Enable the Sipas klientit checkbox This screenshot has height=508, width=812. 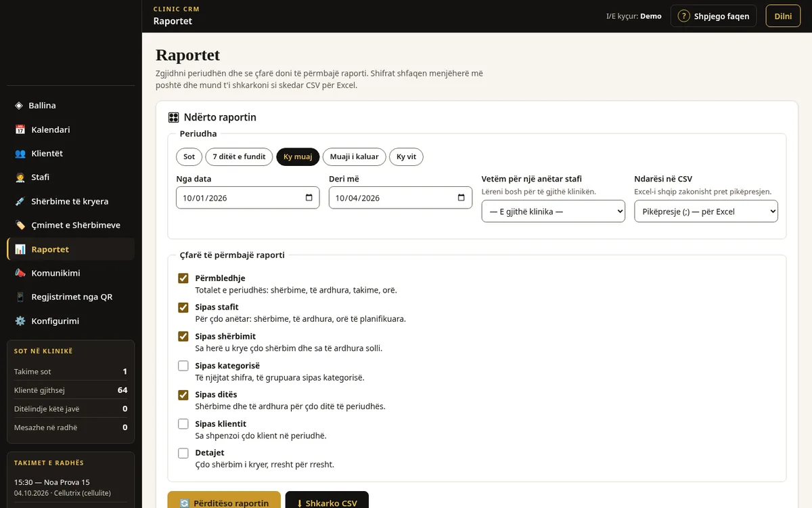click(183, 424)
